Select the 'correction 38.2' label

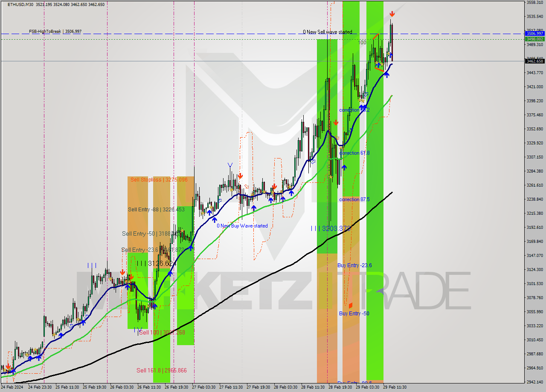click(354, 110)
